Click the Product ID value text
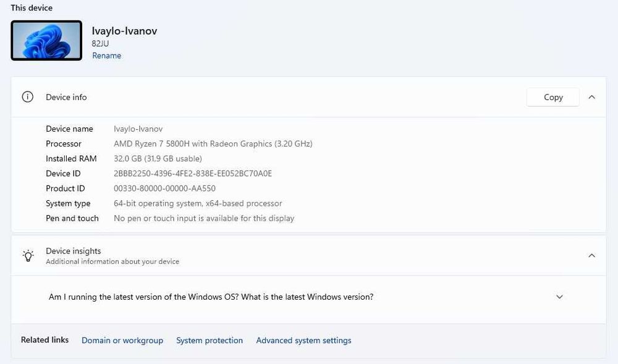The height and width of the screenshot is (364, 618). 164,188
